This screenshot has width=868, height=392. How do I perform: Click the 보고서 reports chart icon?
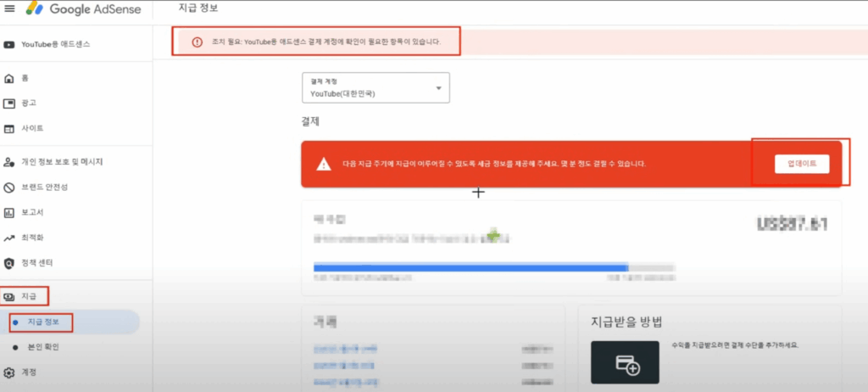pyautogui.click(x=9, y=212)
